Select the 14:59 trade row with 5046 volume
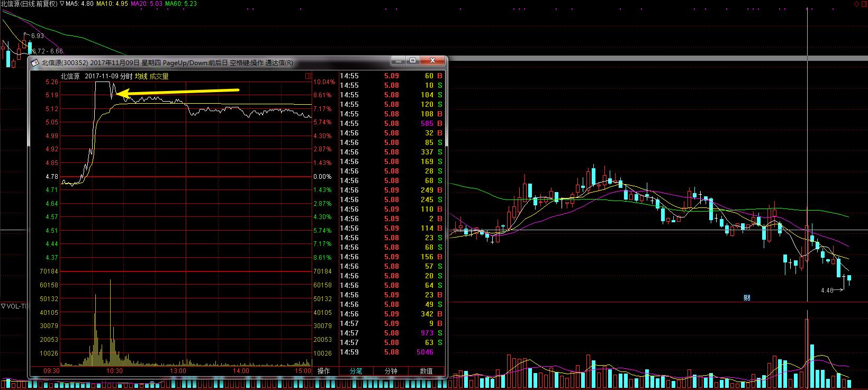The height and width of the screenshot is (390, 868). point(392,352)
